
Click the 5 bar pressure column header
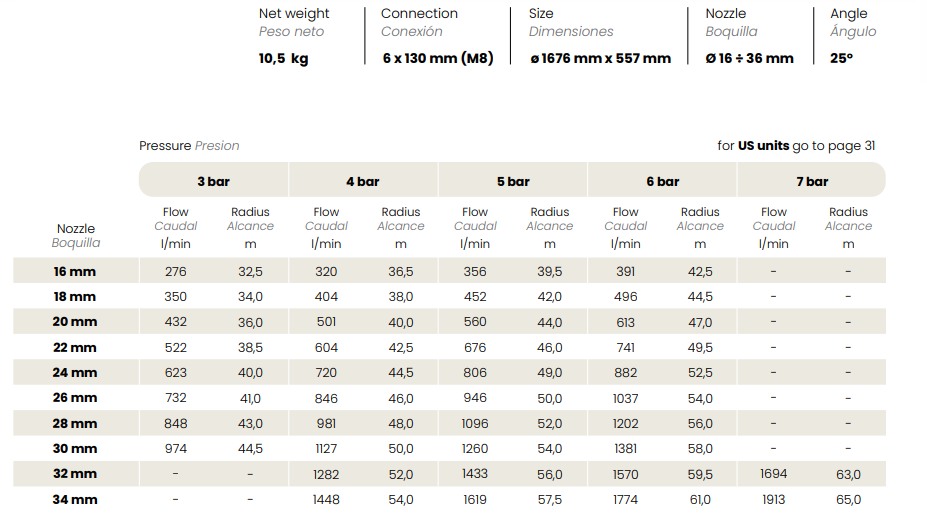[x=513, y=181]
